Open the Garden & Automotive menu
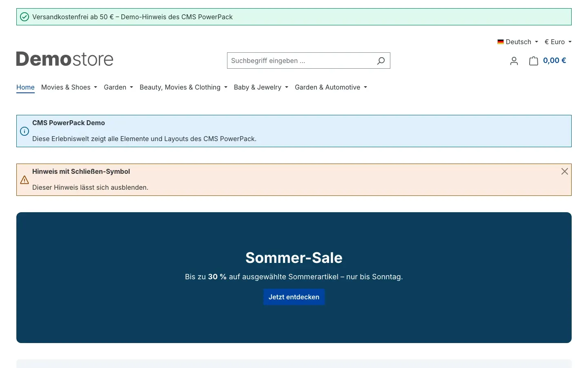The height and width of the screenshot is (368, 588). point(331,87)
